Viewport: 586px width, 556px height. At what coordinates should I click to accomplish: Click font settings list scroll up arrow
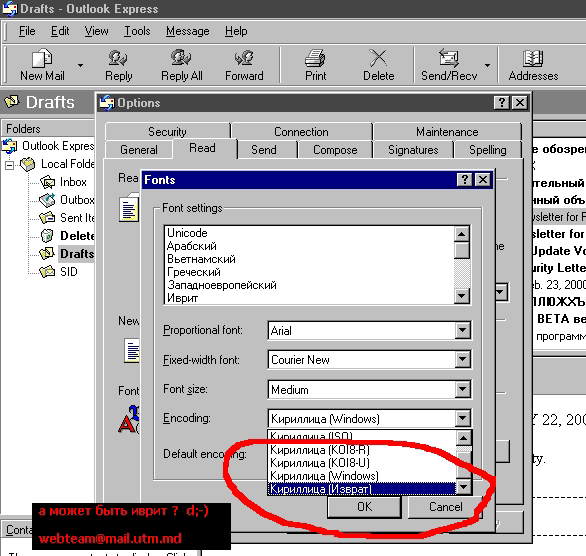(x=462, y=234)
